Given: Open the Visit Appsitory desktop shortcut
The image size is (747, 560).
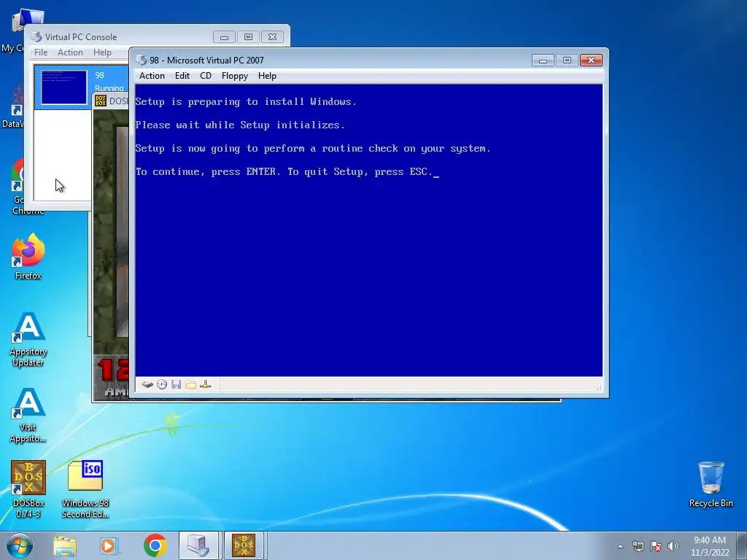Looking at the screenshot, I should (28, 415).
